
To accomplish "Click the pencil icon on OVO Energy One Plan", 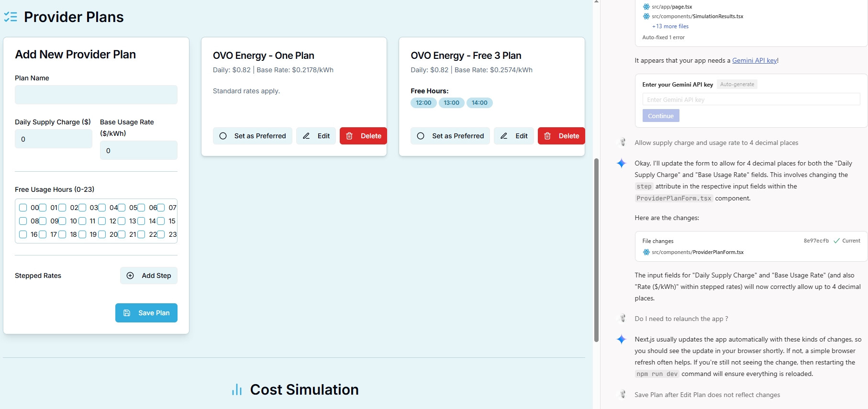I will click(x=306, y=136).
